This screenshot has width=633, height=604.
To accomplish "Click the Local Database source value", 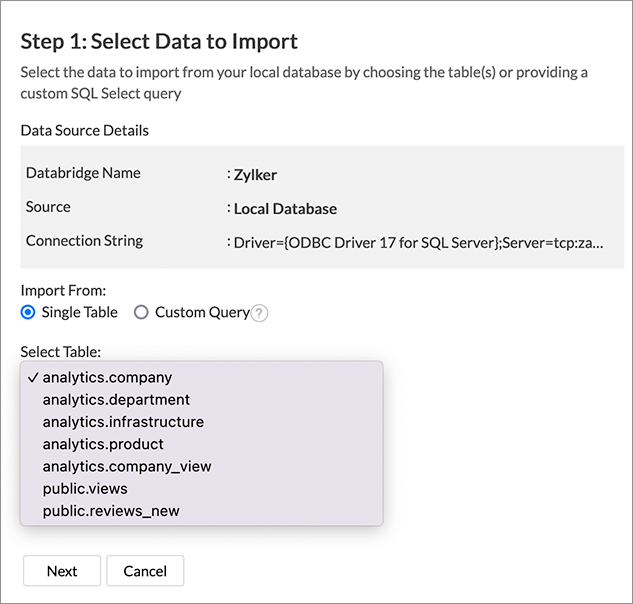I will point(285,209).
